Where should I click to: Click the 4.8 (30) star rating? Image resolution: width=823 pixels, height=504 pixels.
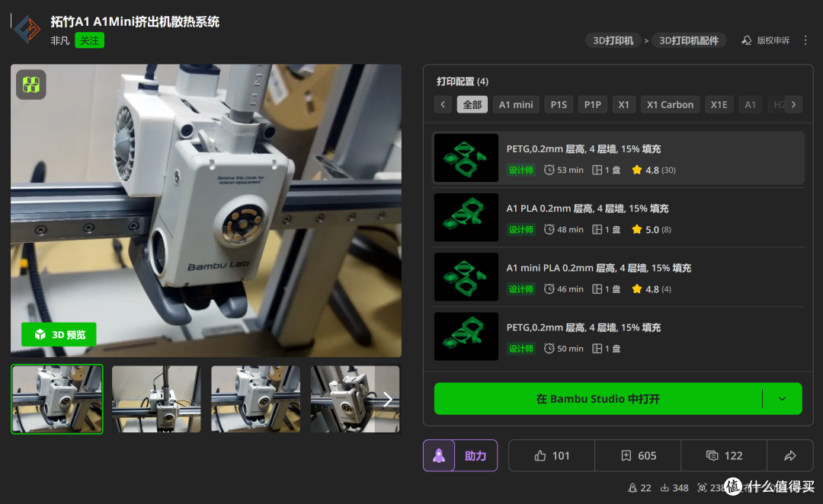click(654, 170)
